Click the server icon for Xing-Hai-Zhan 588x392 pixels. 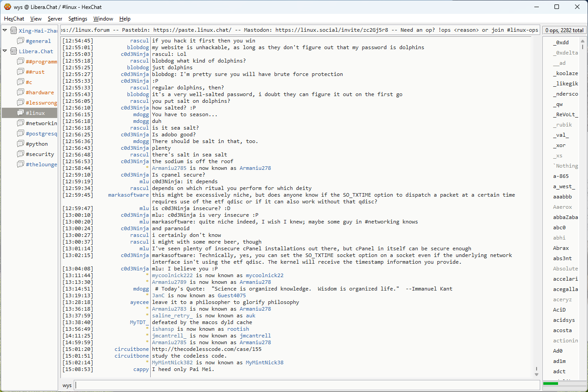(x=13, y=31)
